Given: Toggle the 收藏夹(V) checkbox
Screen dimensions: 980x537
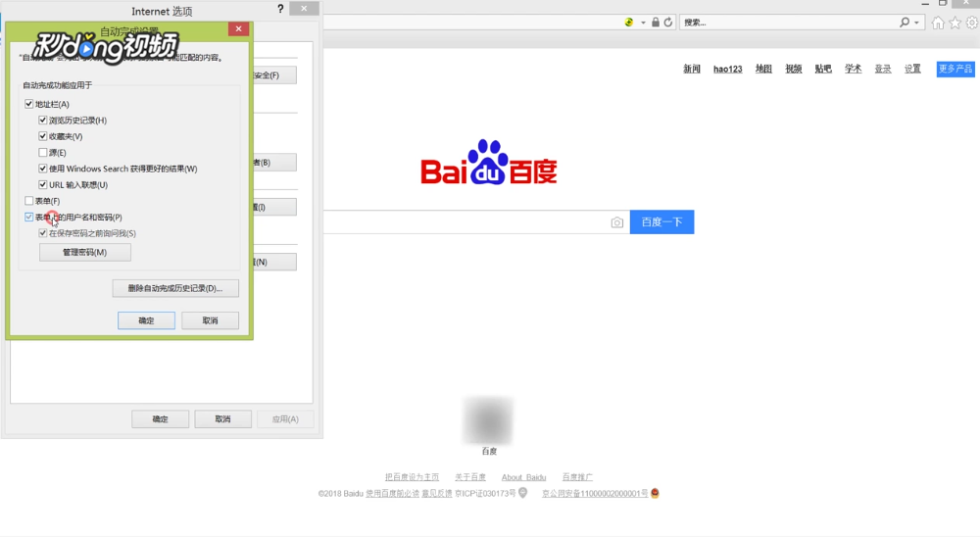Looking at the screenshot, I should coord(42,136).
